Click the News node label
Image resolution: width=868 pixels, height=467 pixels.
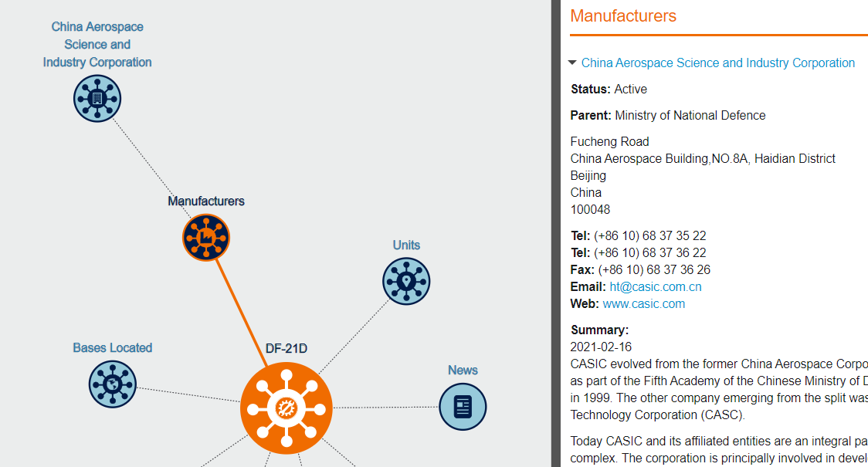(x=463, y=371)
